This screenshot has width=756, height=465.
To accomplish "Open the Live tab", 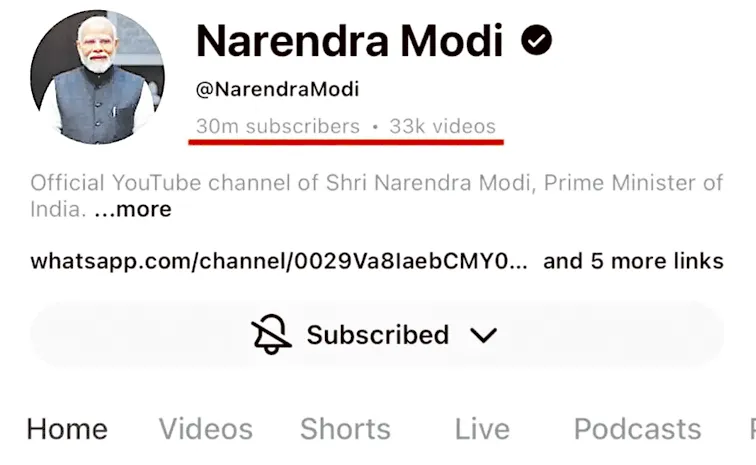I will point(482,429).
